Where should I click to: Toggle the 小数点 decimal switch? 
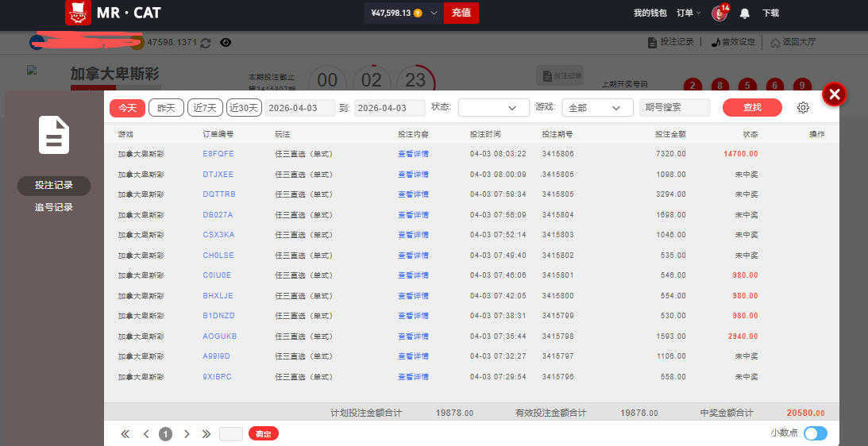(x=815, y=433)
